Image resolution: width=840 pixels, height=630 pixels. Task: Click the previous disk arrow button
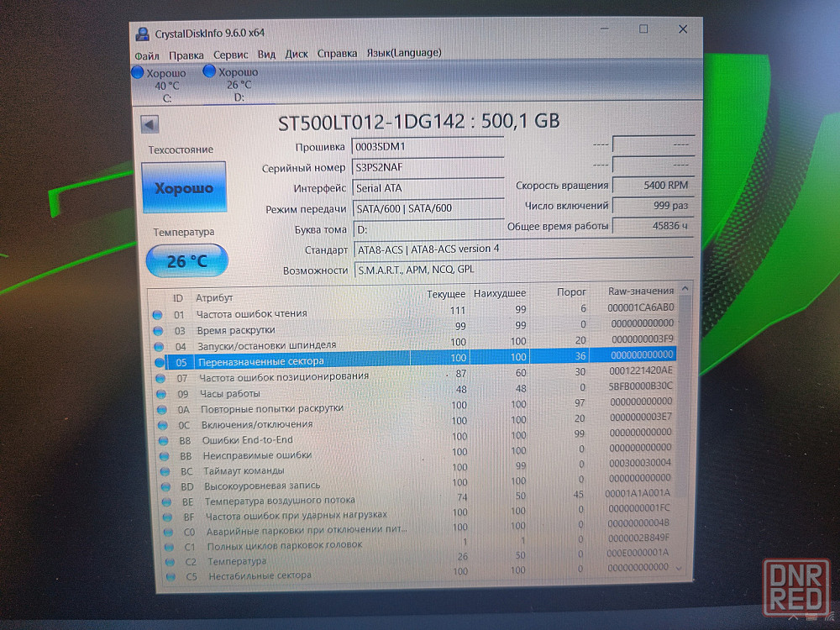pos(150,125)
